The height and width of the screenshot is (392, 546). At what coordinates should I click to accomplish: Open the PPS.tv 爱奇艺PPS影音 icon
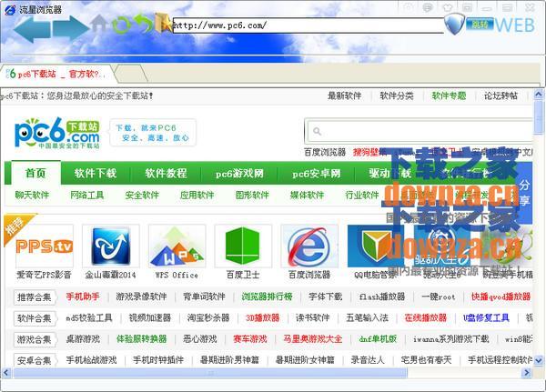[45, 246]
